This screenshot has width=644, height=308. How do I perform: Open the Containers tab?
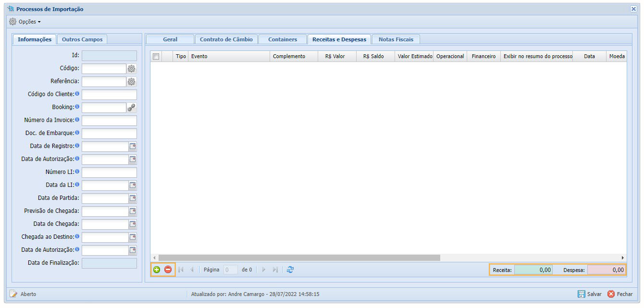(x=283, y=39)
